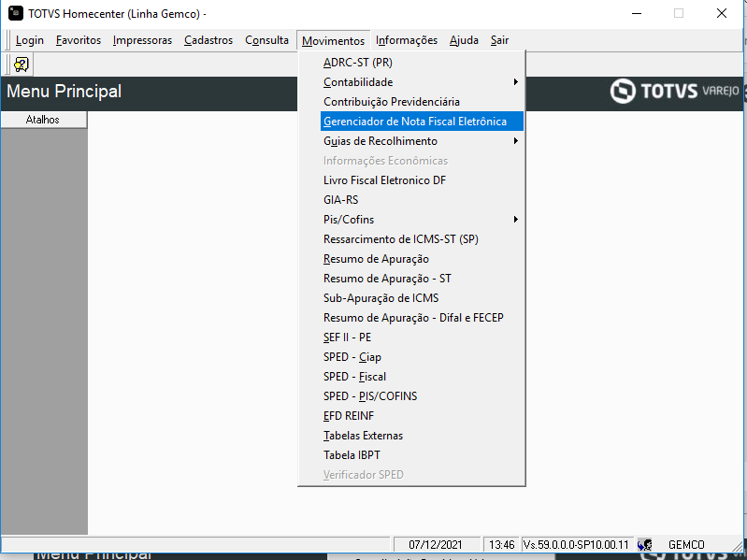Close the TOTVS Homecenter window
Image resolution: width=747 pixels, height=560 pixels.
tap(722, 13)
